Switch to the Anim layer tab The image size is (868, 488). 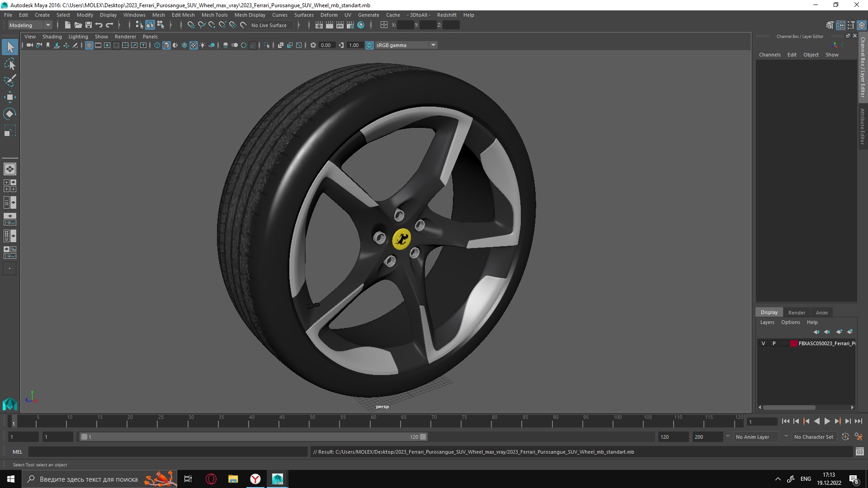point(822,313)
